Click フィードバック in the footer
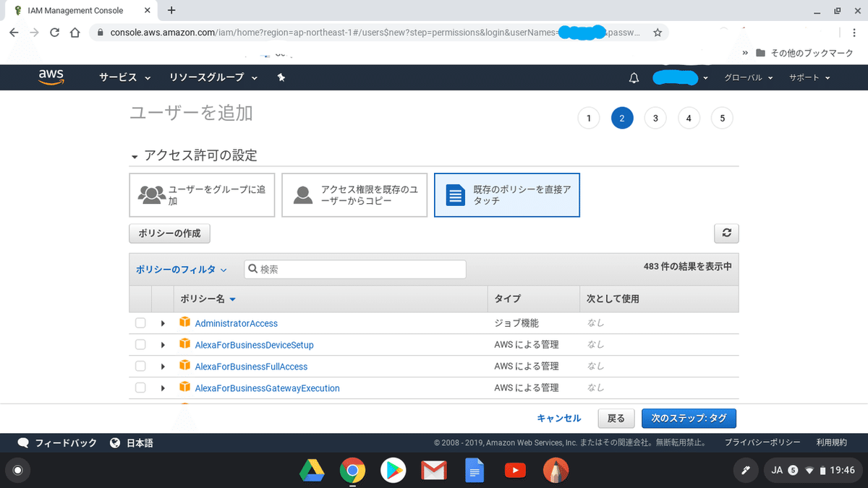This screenshot has width=868, height=488. (58, 442)
